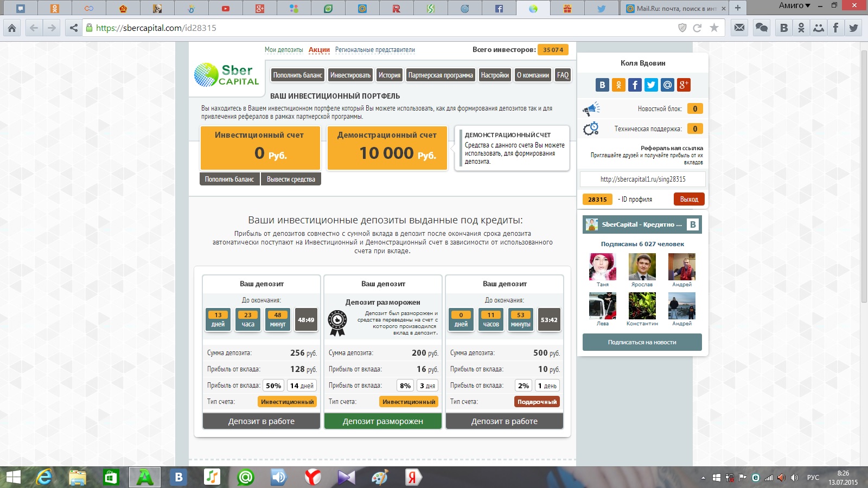This screenshot has width=868, height=488.
Task: Open the Мои депозиты link
Action: (x=284, y=50)
